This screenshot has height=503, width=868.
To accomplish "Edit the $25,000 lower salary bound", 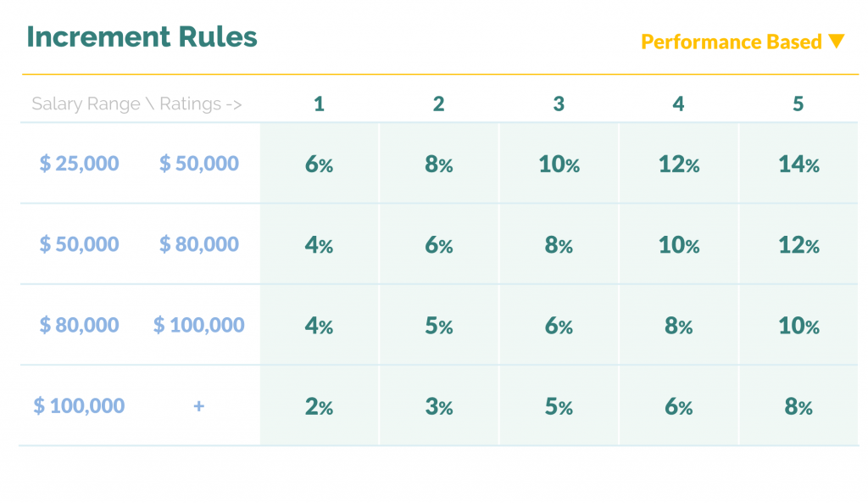I will tap(79, 164).
